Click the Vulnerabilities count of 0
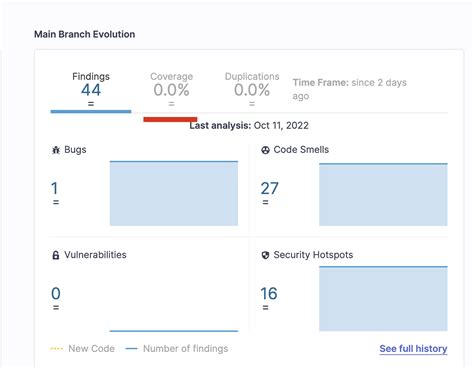Viewport: 474px width, 368px height. coord(56,294)
